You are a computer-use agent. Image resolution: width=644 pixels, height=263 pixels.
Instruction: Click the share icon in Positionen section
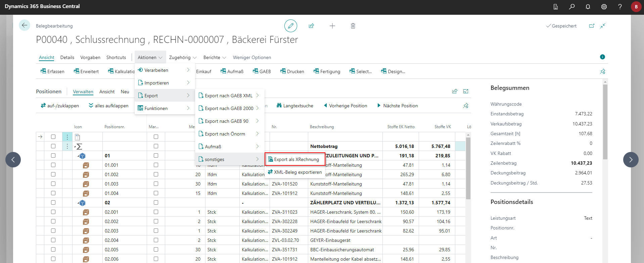[x=455, y=91]
